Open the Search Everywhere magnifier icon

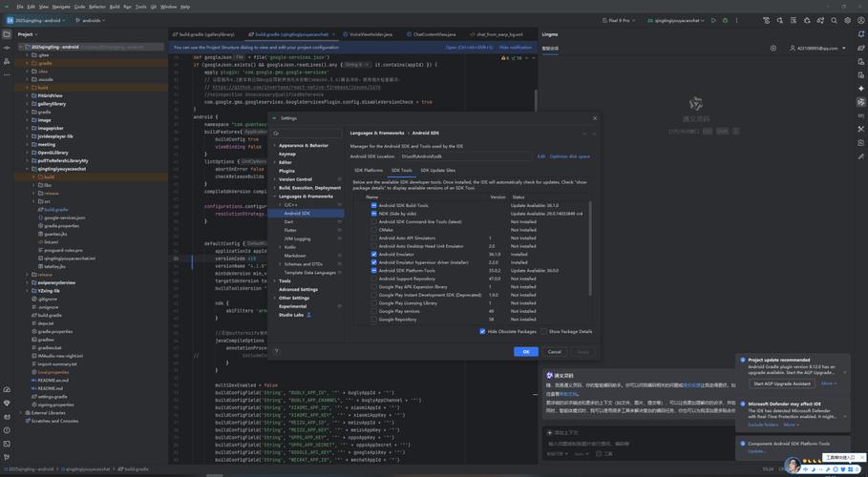834,20
